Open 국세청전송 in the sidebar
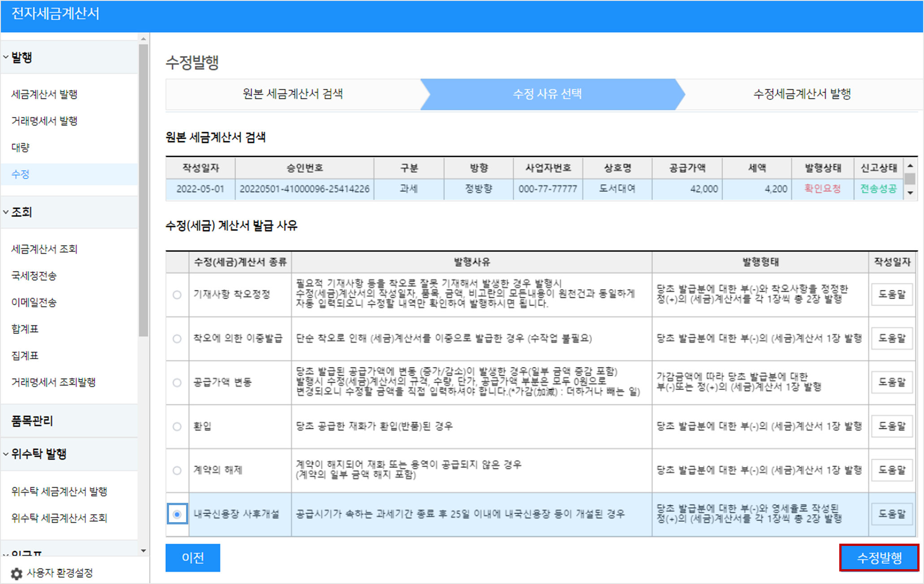 [34, 276]
